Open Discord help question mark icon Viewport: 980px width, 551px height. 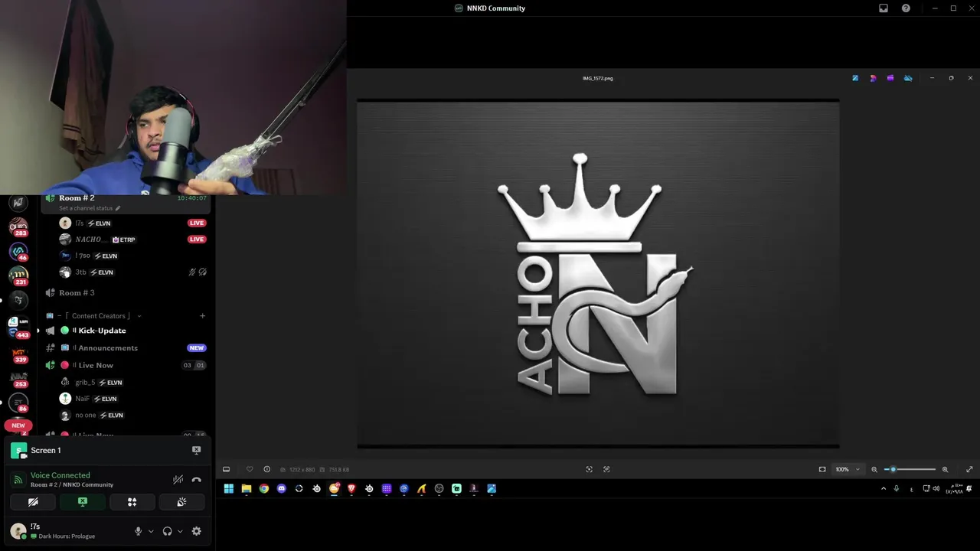(906, 8)
